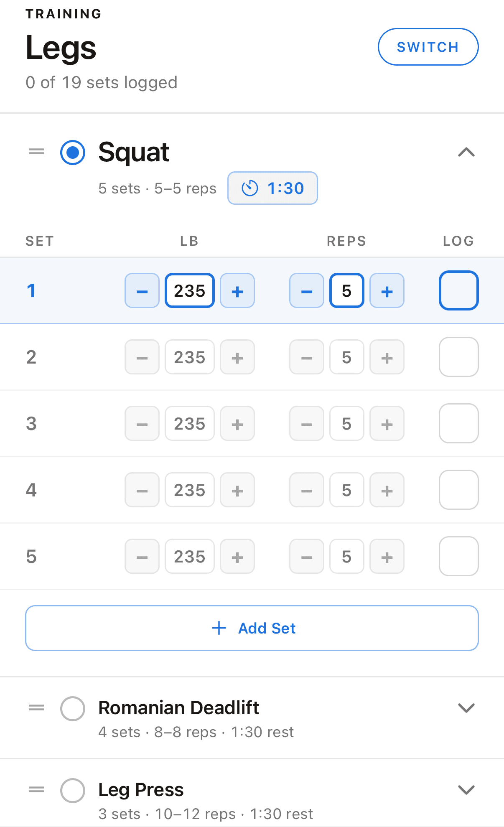Increase reps for set 1
This screenshot has width=504, height=827.
tap(387, 290)
